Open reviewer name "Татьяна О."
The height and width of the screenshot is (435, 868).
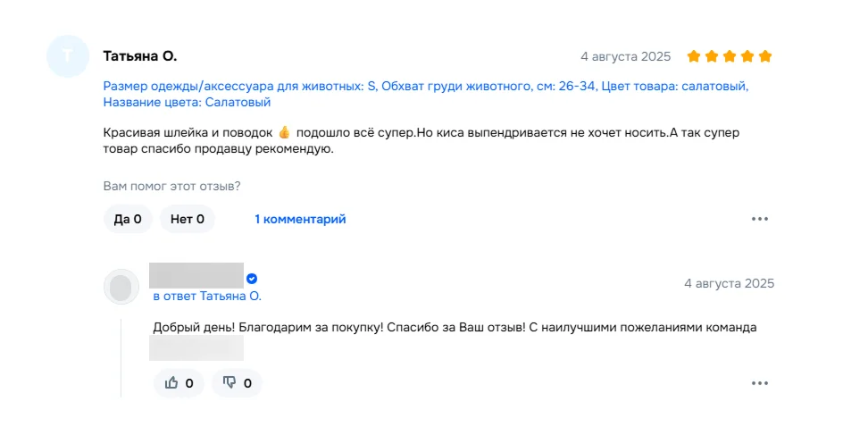140,56
